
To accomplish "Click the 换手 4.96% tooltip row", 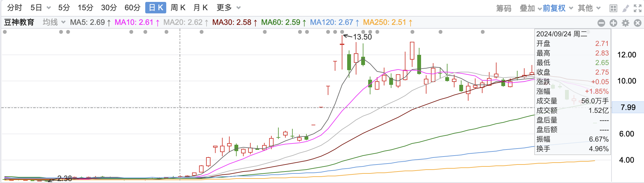I will pyautogui.click(x=573, y=149).
